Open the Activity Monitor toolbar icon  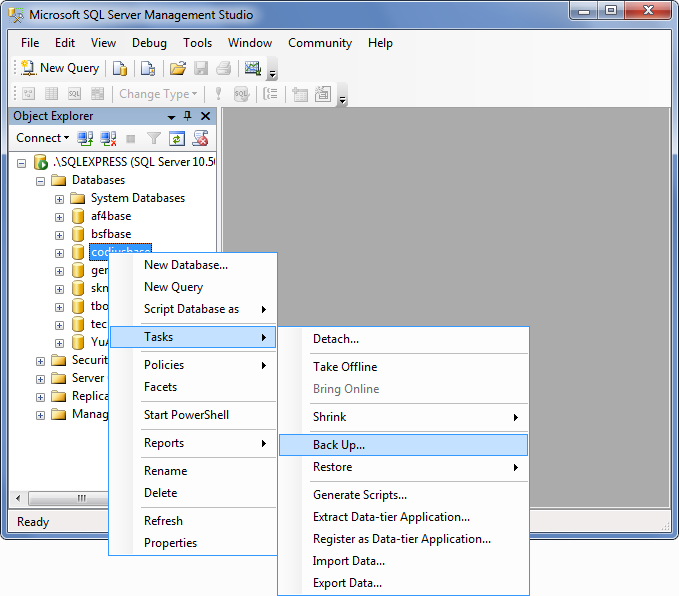click(x=252, y=68)
